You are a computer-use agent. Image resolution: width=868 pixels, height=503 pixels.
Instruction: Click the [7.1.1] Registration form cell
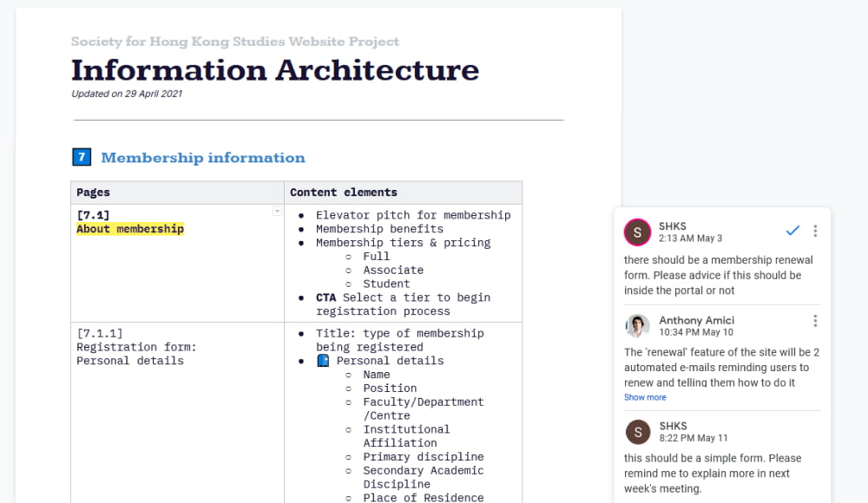tap(136, 347)
